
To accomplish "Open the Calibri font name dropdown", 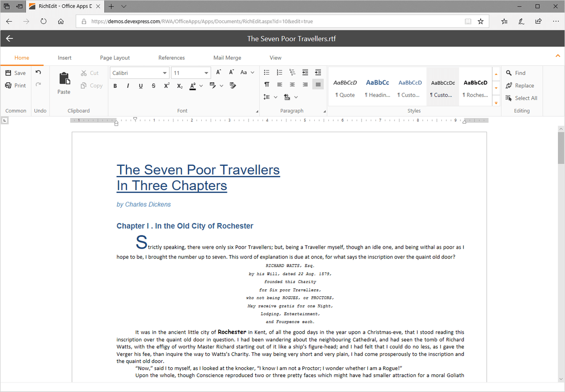I will click(165, 73).
